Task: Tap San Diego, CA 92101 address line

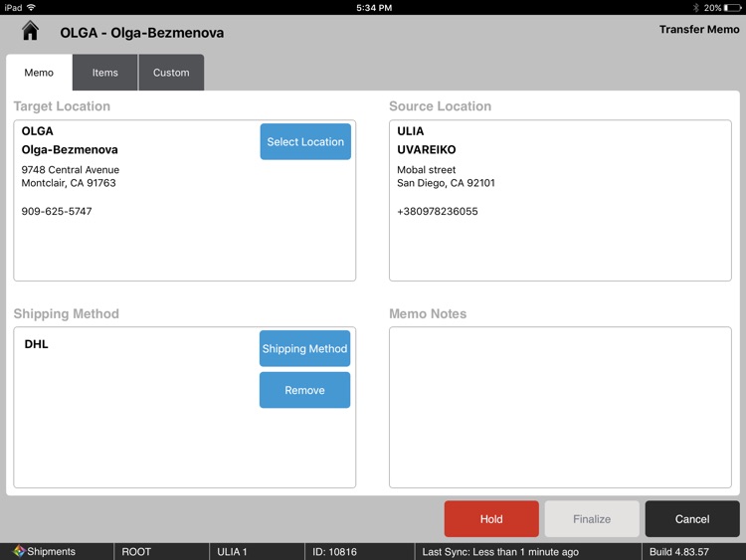Action: coord(446,183)
